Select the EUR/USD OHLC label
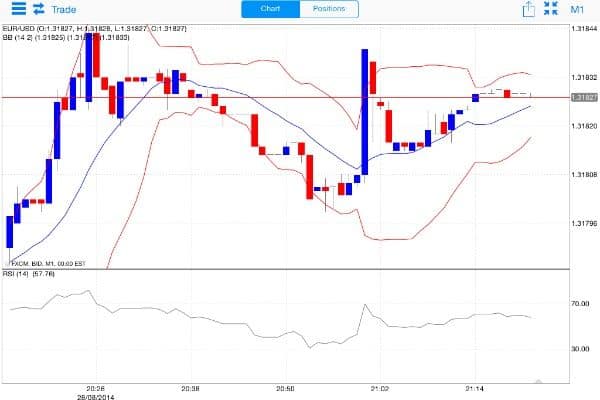Screen dimensions: 600x400 [x=95, y=29]
